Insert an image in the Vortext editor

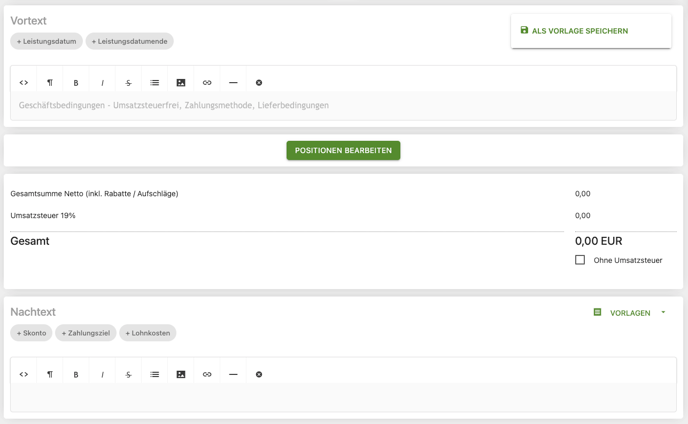181,83
